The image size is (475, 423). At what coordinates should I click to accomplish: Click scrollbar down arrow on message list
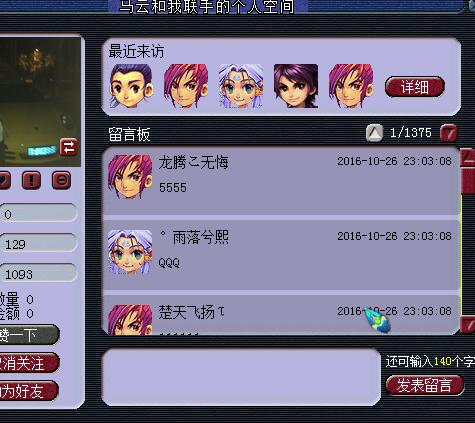point(468,324)
